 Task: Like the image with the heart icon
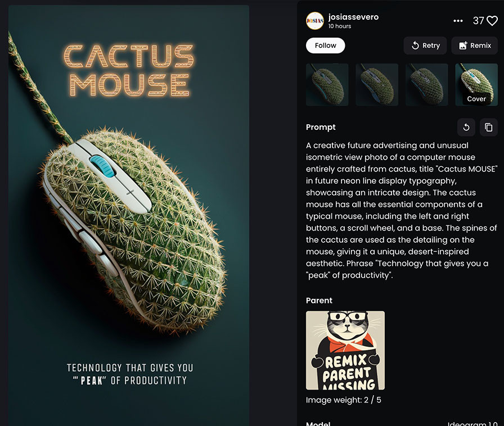tap(492, 21)
